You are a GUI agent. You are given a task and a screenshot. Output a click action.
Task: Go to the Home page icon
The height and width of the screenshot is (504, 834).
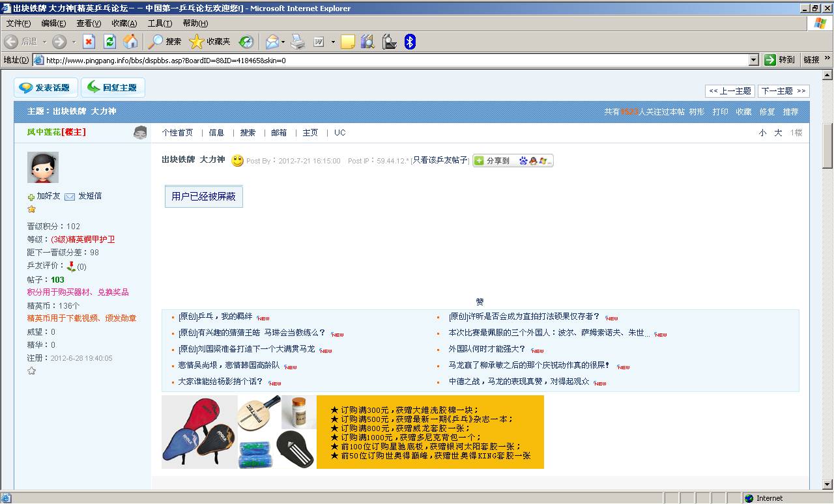tap(130, 42)
